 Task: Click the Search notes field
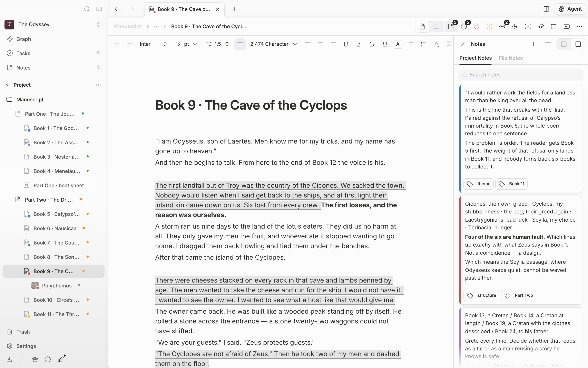click(x=521, y=75)
